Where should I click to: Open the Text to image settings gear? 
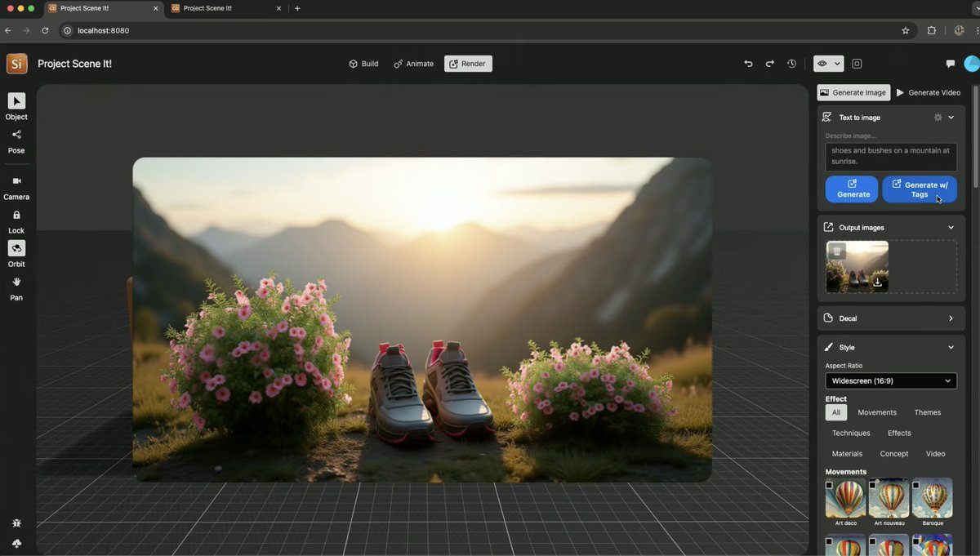point(938,117)
